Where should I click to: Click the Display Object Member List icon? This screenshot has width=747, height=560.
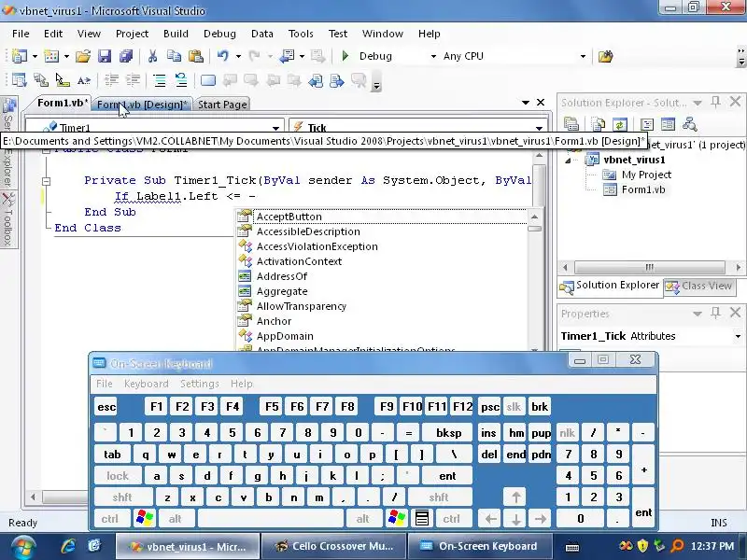19,80
